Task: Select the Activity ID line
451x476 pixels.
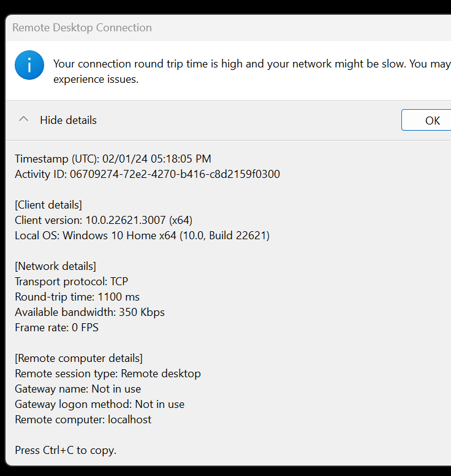Action: [147, 174]
